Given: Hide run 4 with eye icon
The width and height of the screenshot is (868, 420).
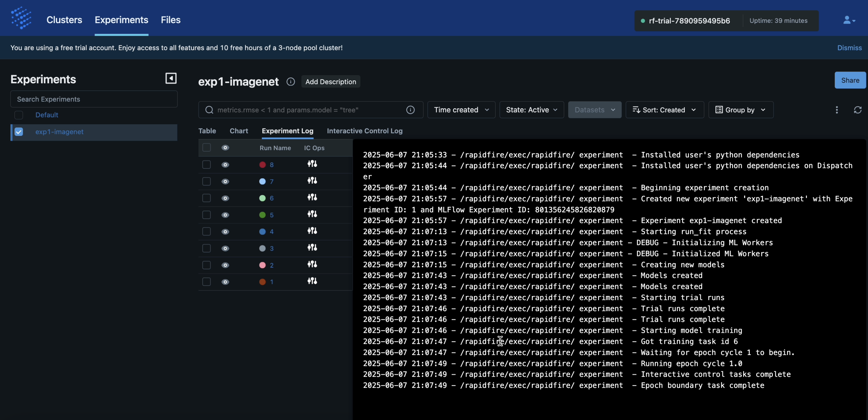Looking at the screenshot, I should click(225, 232).
